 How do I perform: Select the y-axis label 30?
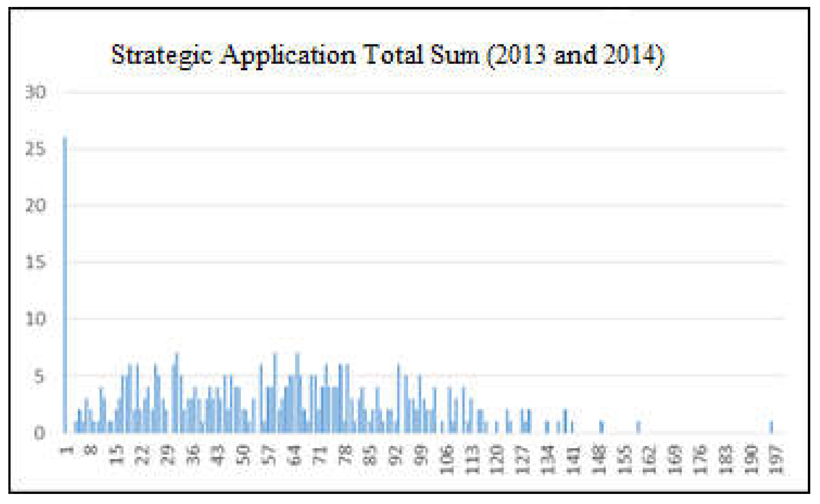tap(35, 92)
